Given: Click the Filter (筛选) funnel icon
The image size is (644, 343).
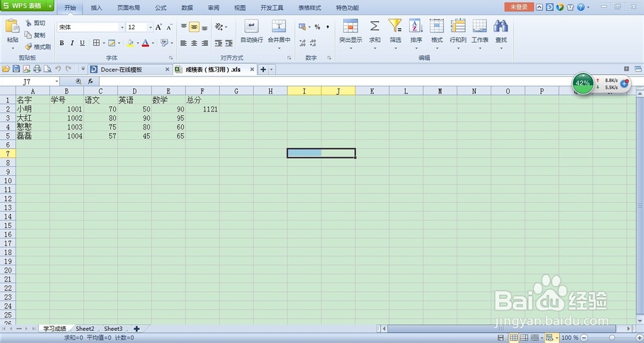Looking at the screenshot, I should pyautogui.click(x=395, y=26).
